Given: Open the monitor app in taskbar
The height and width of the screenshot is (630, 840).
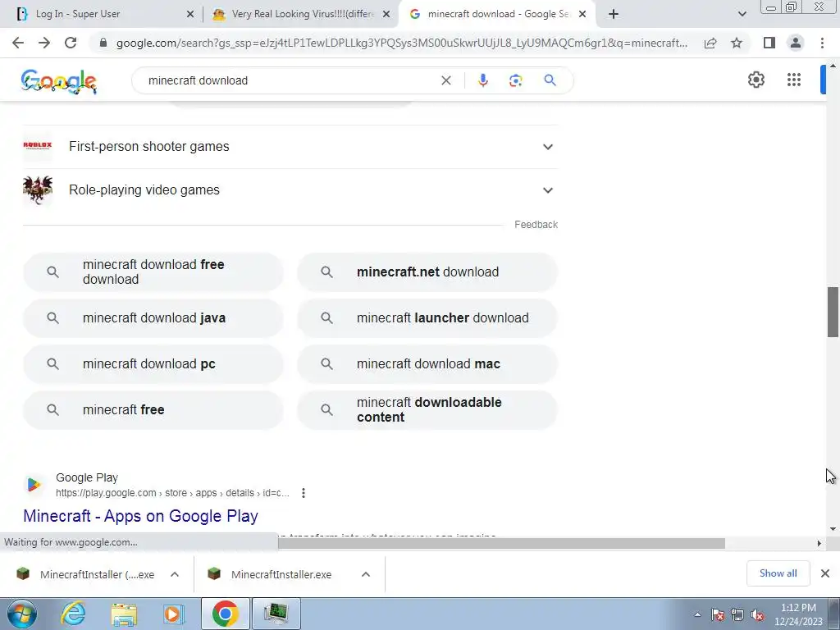Looking at the screenshot, I should [x=276, y=614].
